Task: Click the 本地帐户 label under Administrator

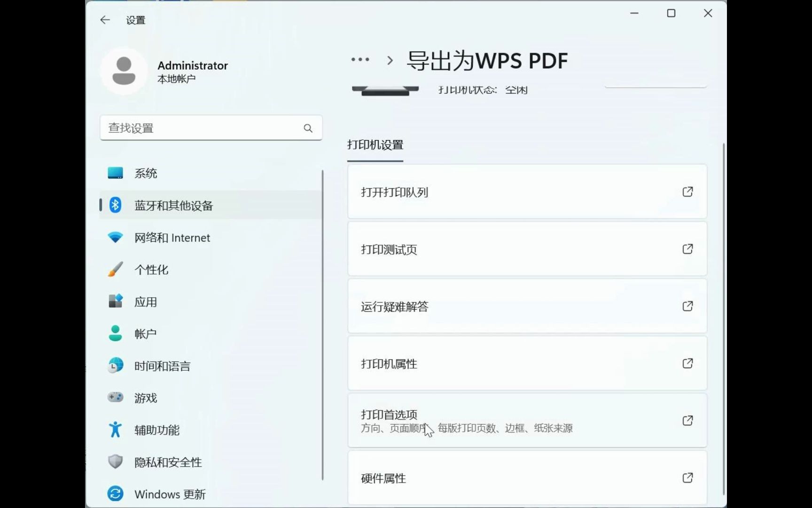Action: [176, 79]
